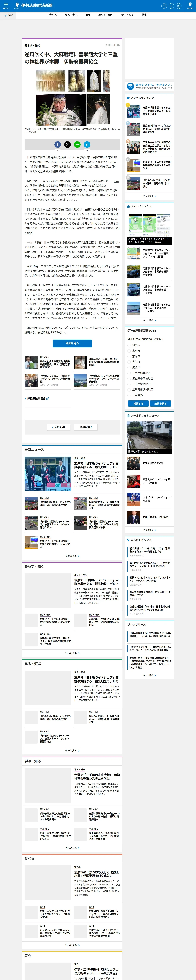Select 見る・遊ぶ in the navigation bar
The image size is (196, 980).
tap(71, 15)
